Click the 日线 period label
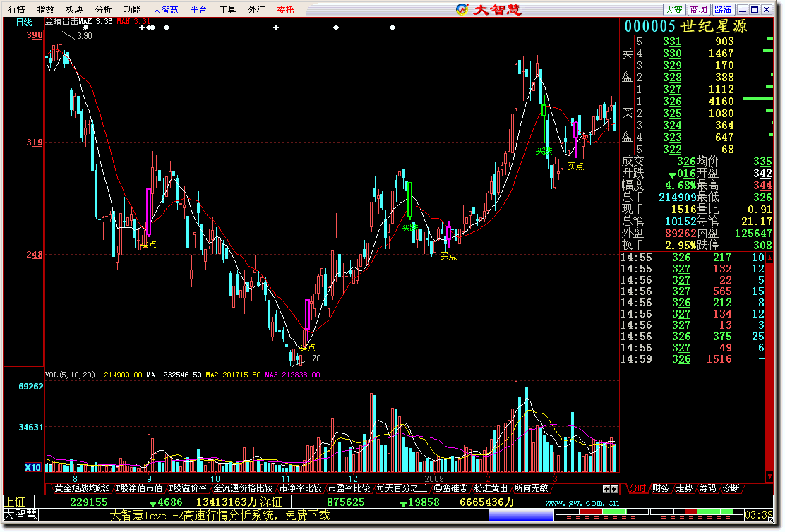The height and width of the screenshot is (532, 785). (x=23, y=22)
